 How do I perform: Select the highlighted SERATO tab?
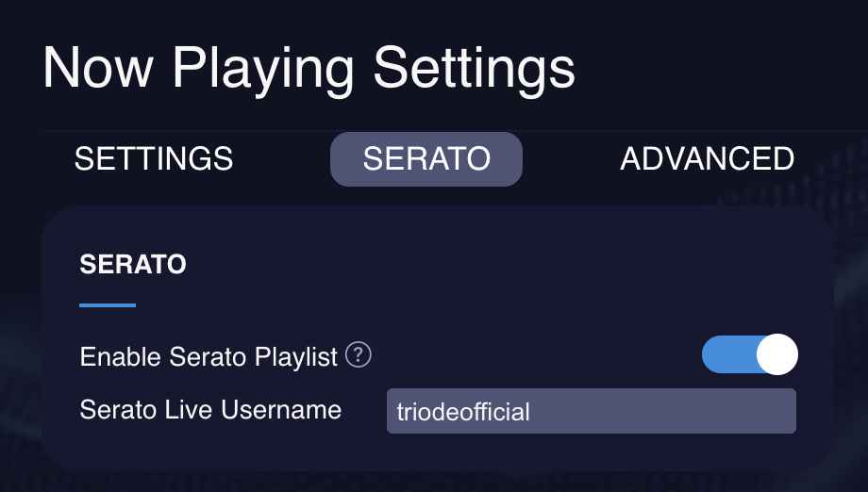click(426, 159)
